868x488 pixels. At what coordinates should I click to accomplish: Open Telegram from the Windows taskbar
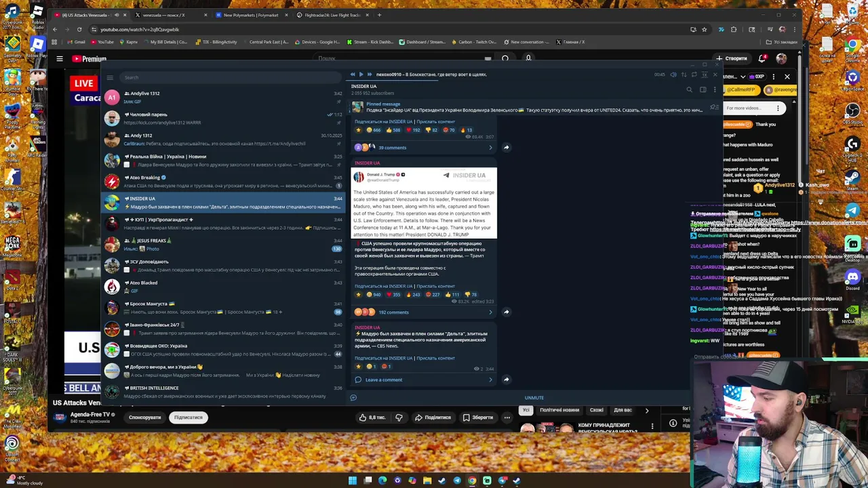457,481
